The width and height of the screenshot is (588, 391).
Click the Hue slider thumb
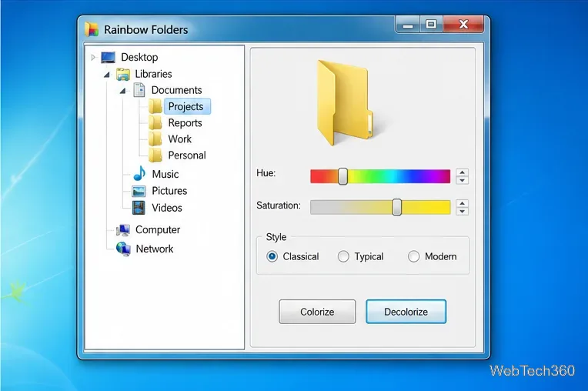342,176
